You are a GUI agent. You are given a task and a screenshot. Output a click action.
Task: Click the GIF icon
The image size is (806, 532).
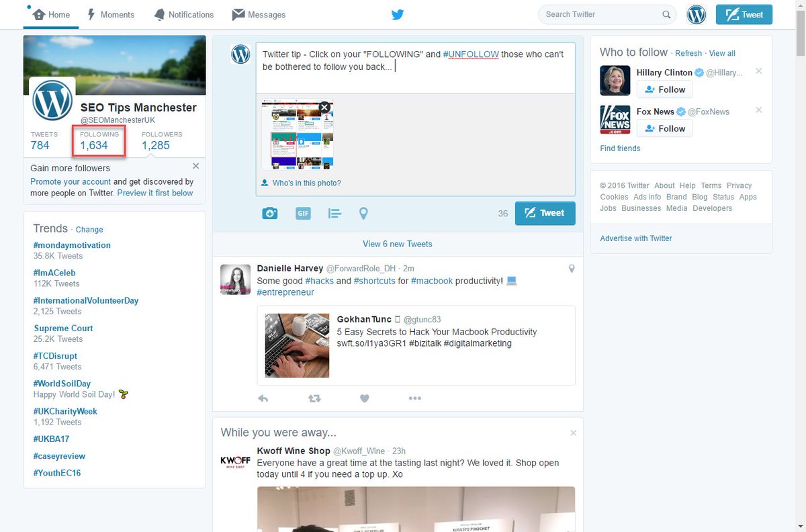303,213
